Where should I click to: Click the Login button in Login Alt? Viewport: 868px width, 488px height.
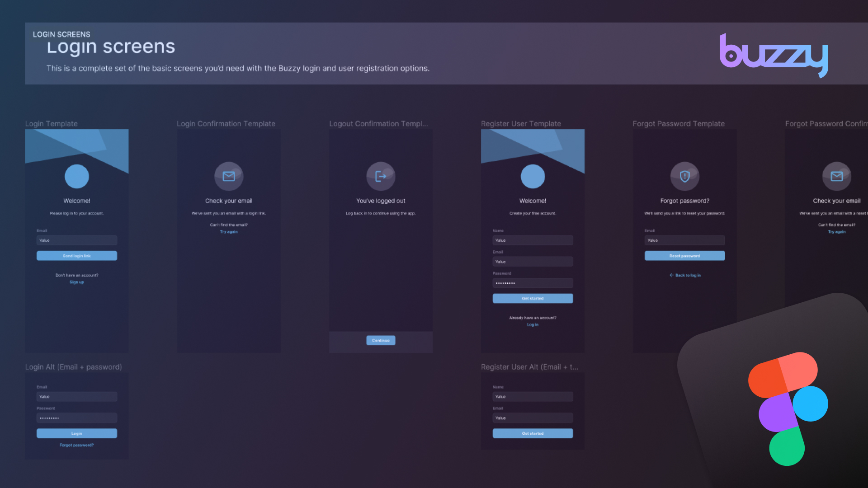coord(77,433)
